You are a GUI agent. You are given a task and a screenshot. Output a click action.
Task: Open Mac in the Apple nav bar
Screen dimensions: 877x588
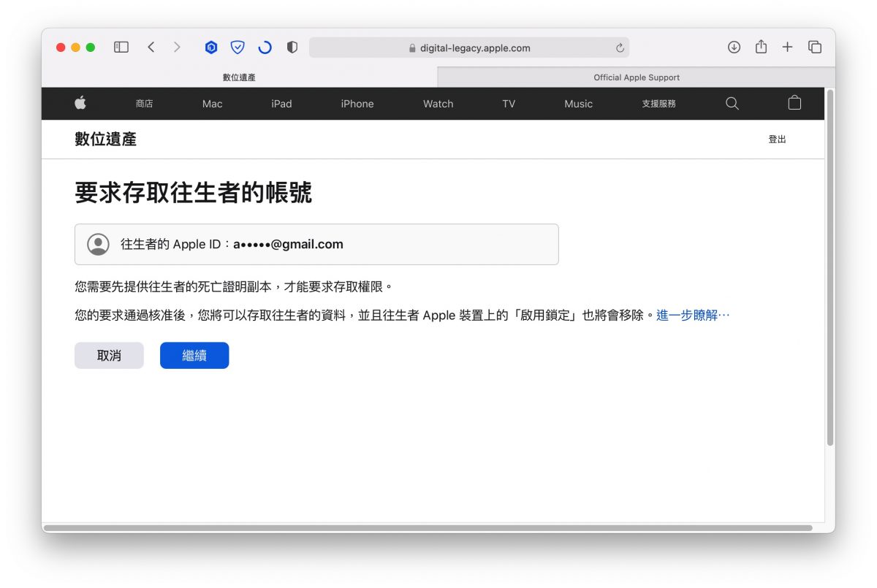pos(212,104)
